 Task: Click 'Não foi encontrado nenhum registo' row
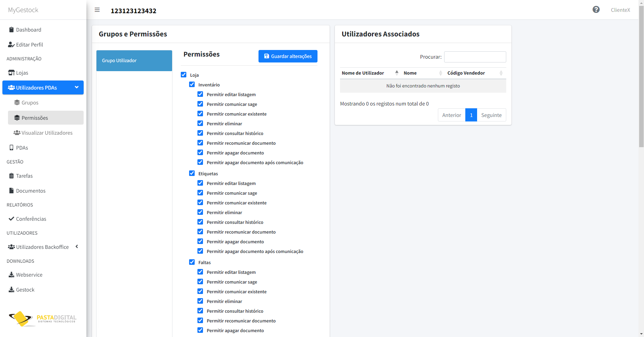423,86
